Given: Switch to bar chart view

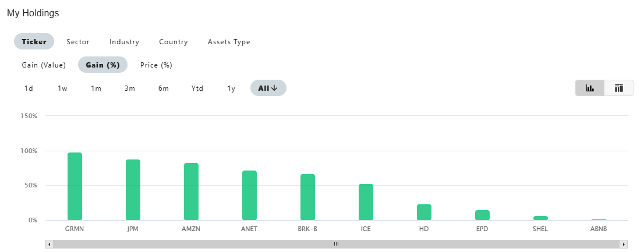Looking at the screenshot, I should point(590,88).
